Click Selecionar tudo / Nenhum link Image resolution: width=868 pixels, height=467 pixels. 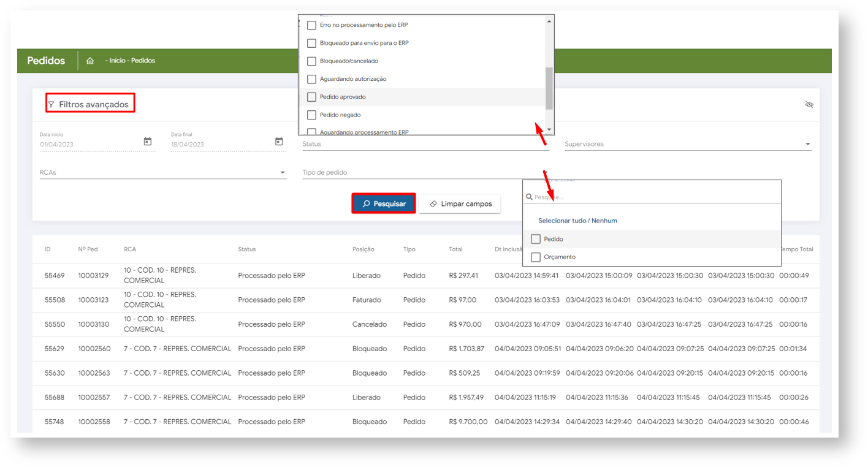coord(577,221)
